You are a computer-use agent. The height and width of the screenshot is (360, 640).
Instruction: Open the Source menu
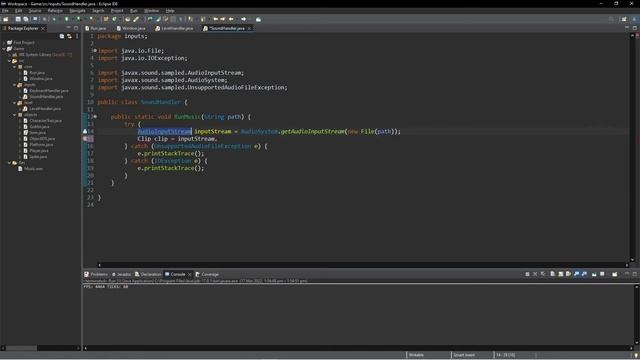[35, 11]
